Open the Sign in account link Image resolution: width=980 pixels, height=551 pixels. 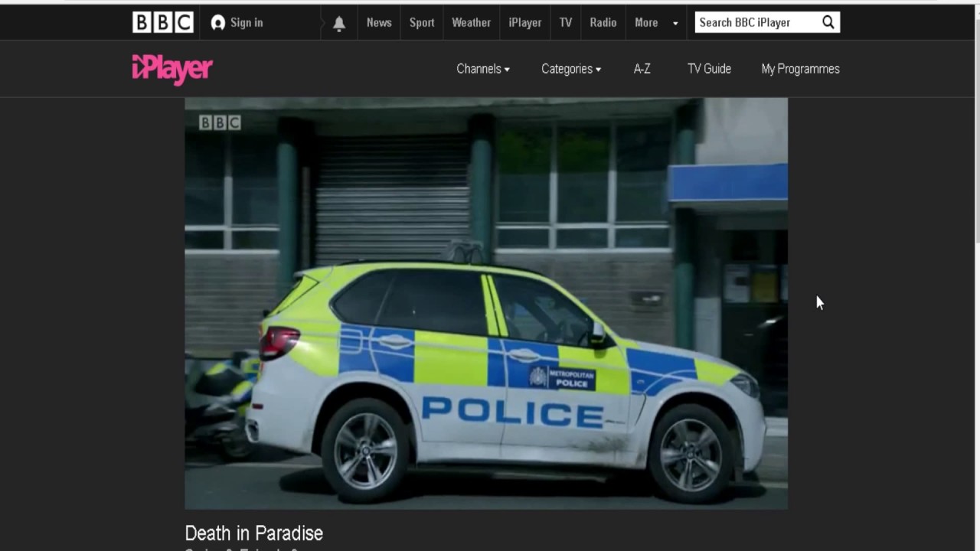click(x=237, y=22)
